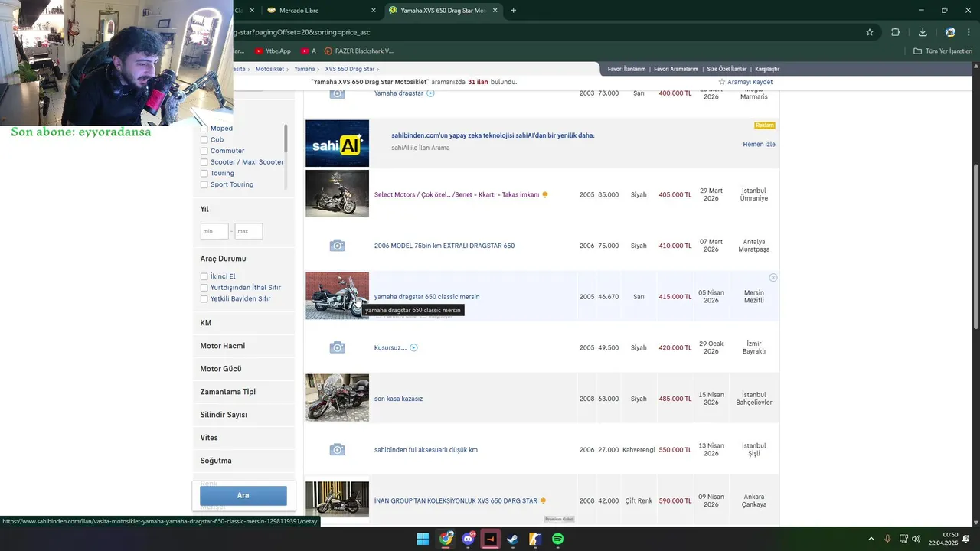Open the Select Motors listing thumbnail

click(x=337, y=194)
